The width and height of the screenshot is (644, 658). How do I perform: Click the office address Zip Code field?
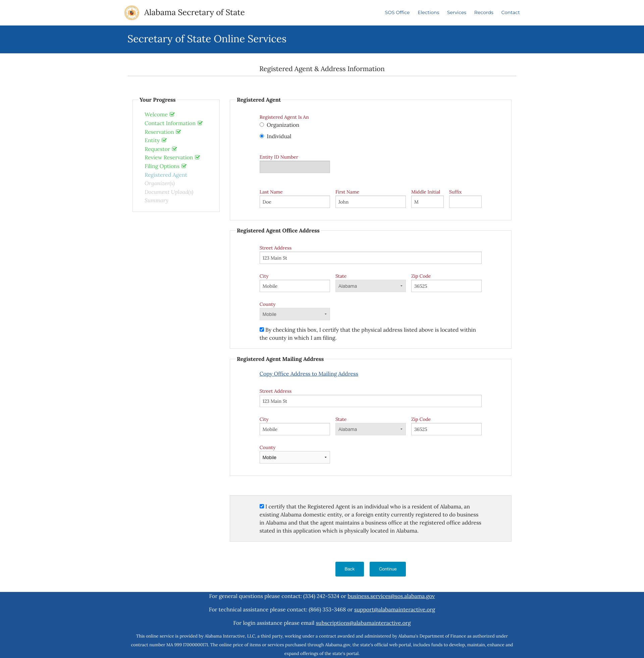446,286
